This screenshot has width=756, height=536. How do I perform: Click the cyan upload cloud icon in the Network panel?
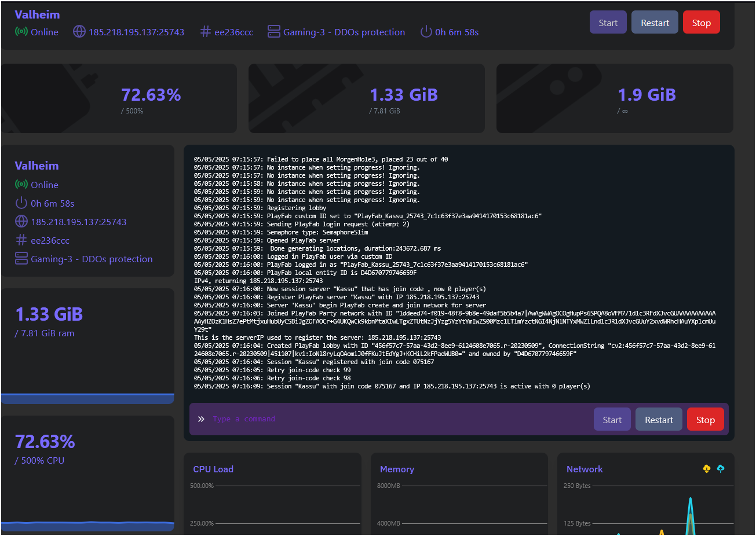(x=721, y=469)
